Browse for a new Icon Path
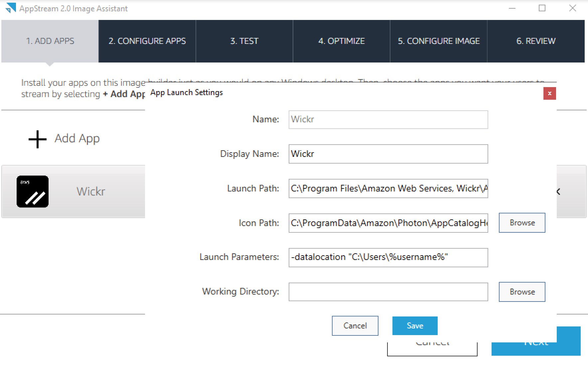This screenshot has width=588, height=369. click(521, 223)
